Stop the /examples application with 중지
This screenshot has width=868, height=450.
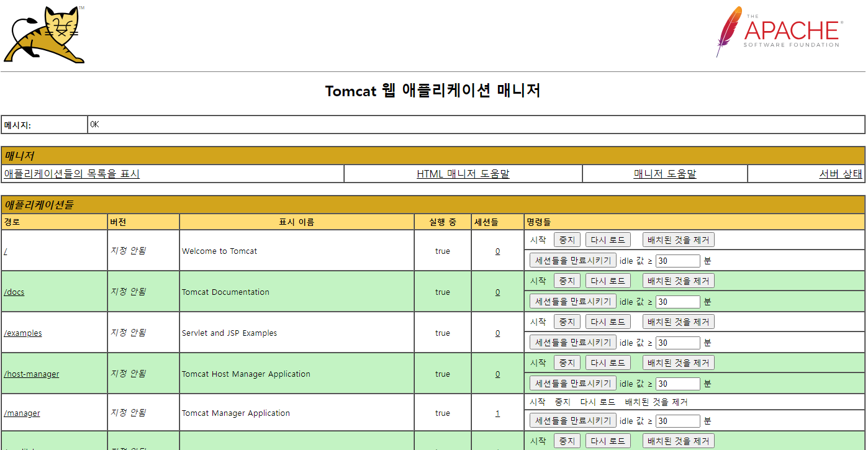(567, 322)
